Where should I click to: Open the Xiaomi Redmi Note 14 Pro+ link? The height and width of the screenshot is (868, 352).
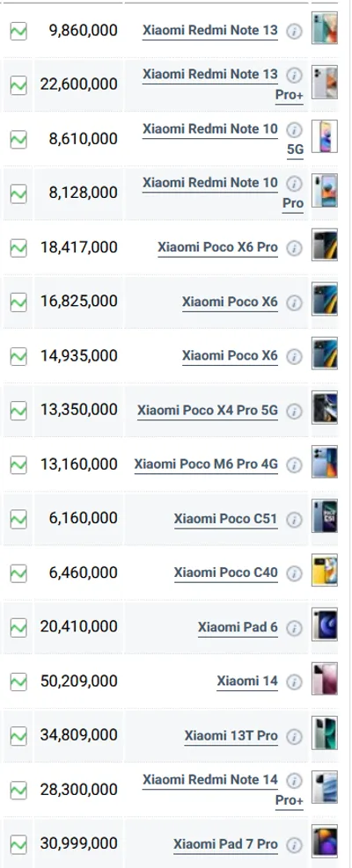(223, 790)
